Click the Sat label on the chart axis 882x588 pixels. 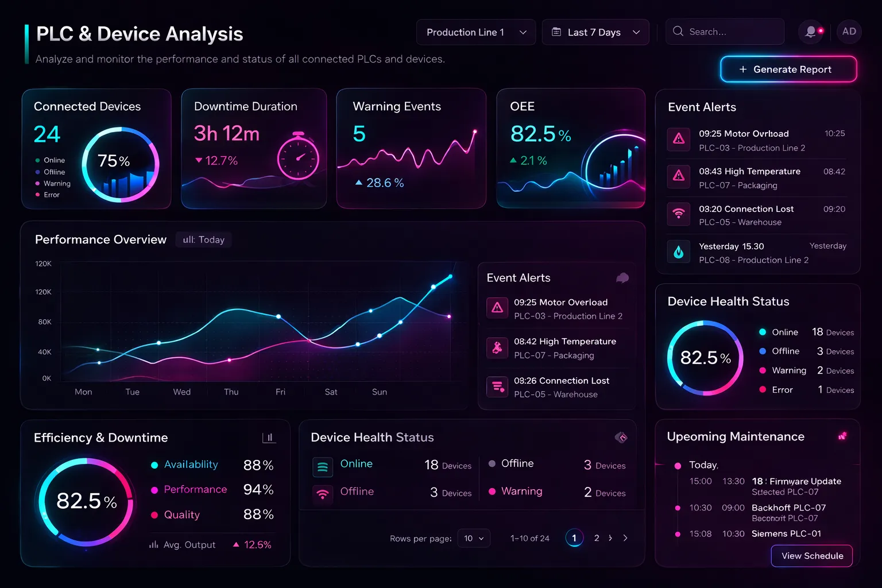pyautogui.click(x=331, y=392)
